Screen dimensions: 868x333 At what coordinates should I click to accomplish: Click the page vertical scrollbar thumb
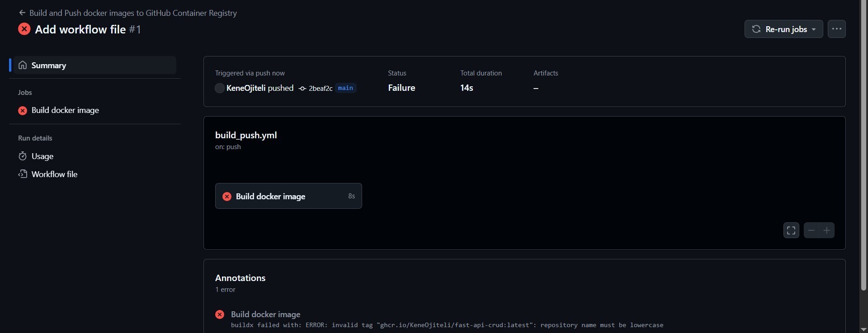[x=863, y=145]
